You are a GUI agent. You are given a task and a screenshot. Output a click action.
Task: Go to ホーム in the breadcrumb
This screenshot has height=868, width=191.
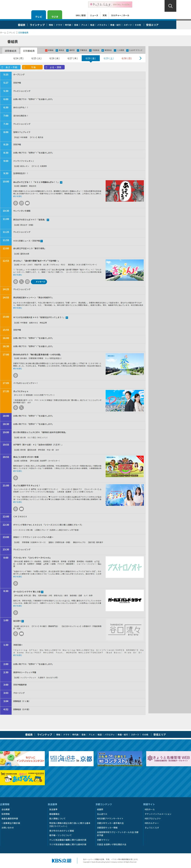(x=3, y=33)
